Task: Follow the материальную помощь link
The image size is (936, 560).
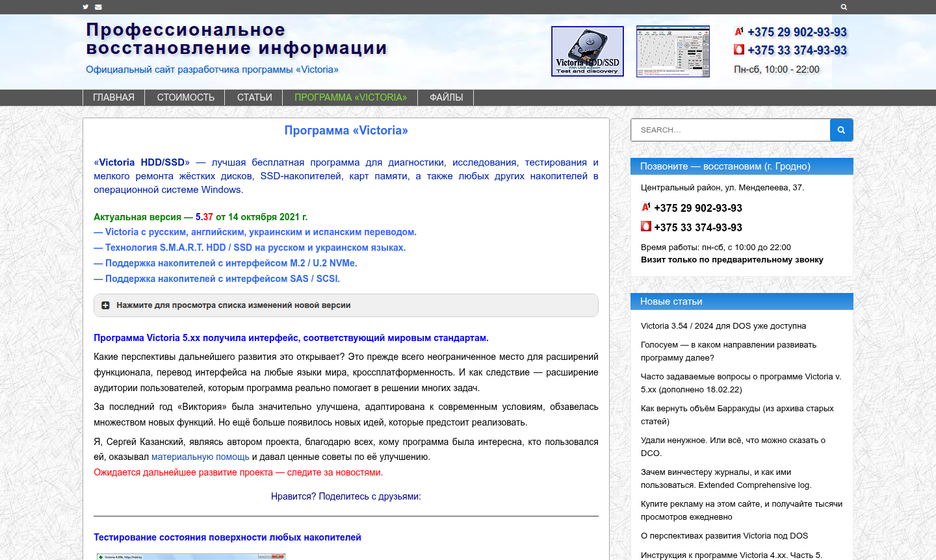Action: tap(200, 457)
